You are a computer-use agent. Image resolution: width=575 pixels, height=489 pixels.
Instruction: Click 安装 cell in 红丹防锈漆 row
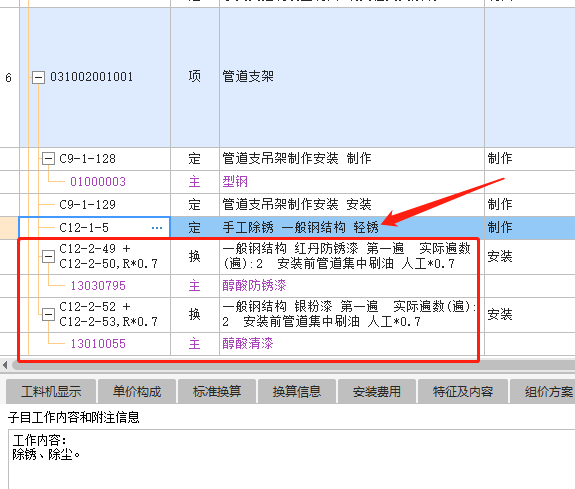click(x=530, y=256)
